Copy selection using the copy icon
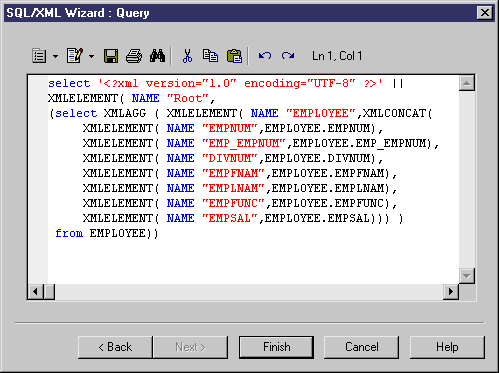The width and height of the screenshot is (499, 373). (x=210, y=56)
